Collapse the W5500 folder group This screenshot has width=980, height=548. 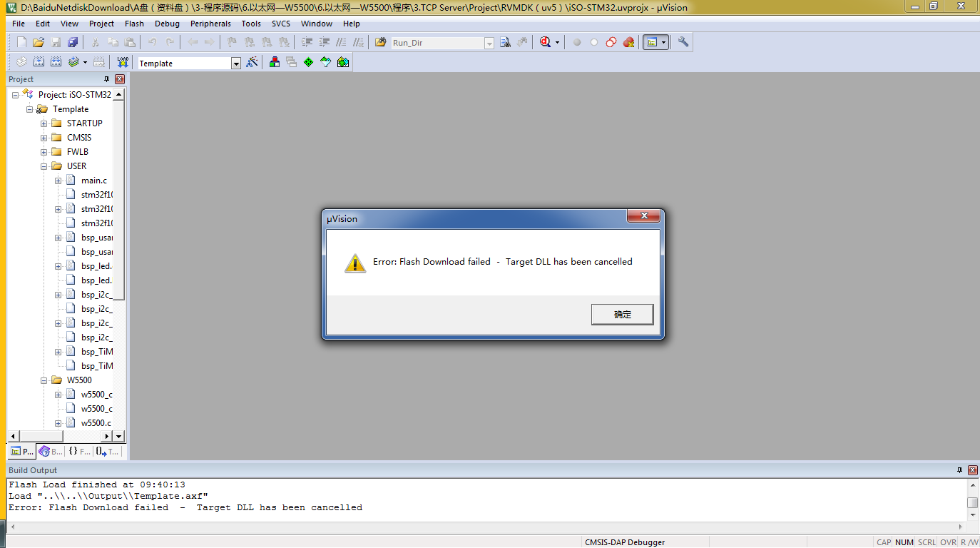(44, 380)
